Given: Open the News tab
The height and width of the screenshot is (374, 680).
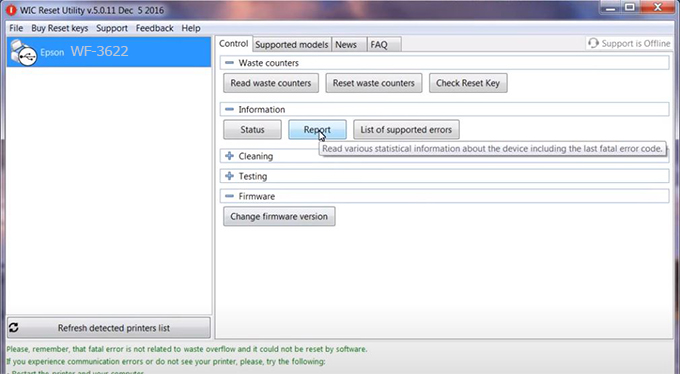Looking at the screenshot, I should 349,45.
